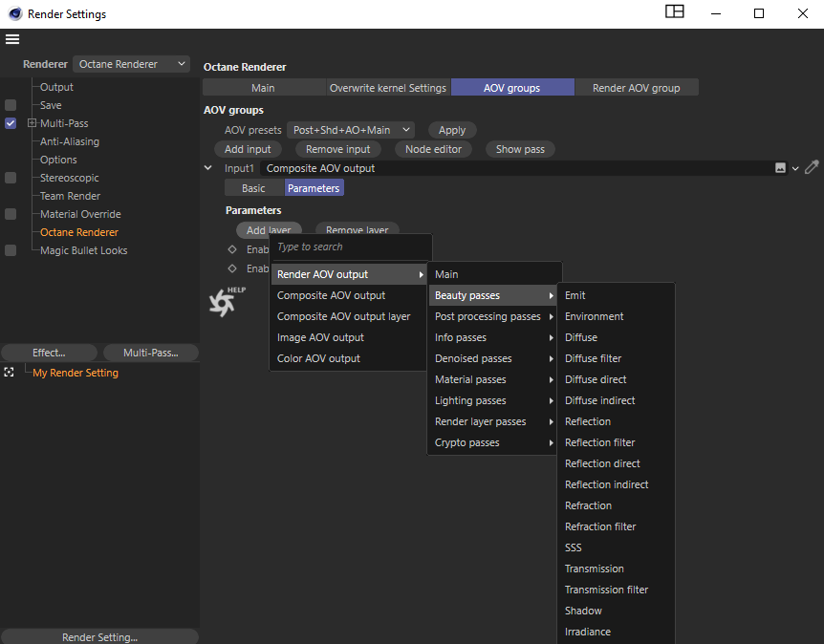824x644 pixels.
Task: Open Render AOV group tab
Action: tap(637, 88)
